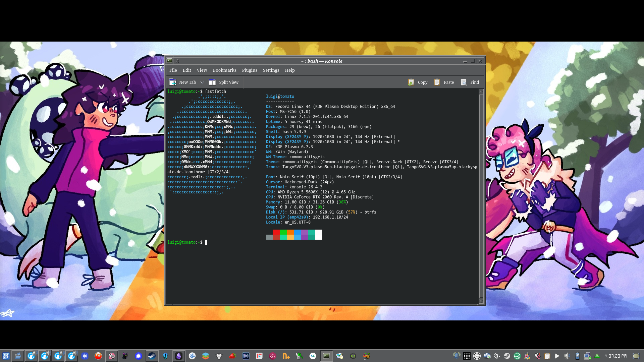Click the blue gear-circle app icon in taskbar
Viewport: 644px width, 362px height.
click(x=139, y=356)
